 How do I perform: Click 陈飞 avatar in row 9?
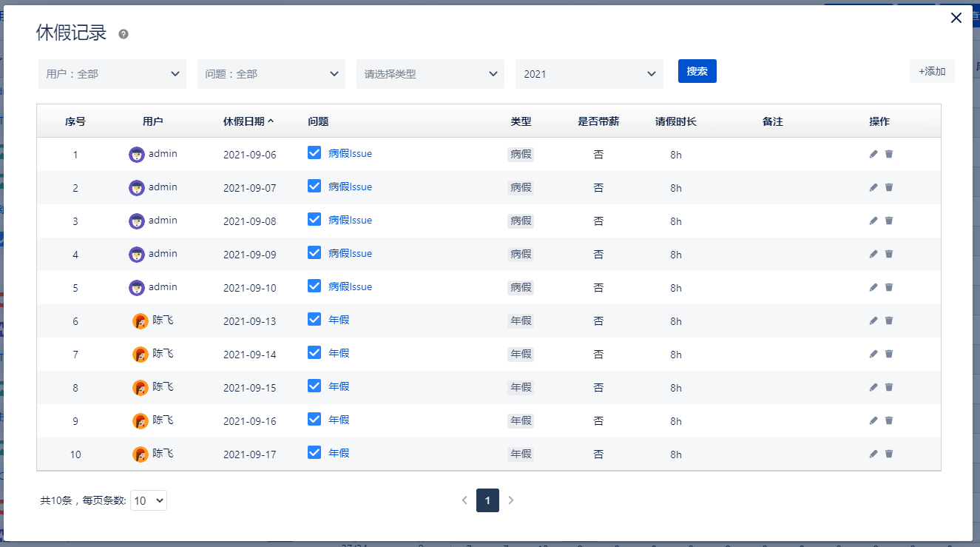point(141,420)
